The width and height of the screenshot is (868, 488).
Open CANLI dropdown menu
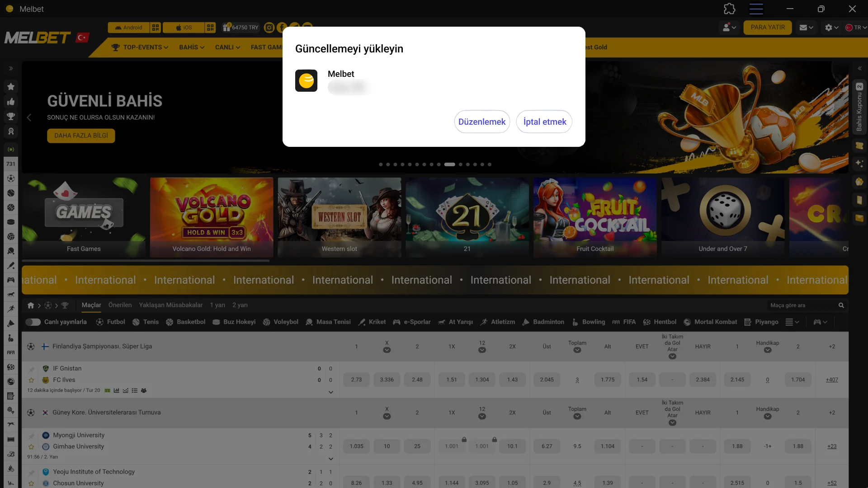227,47
